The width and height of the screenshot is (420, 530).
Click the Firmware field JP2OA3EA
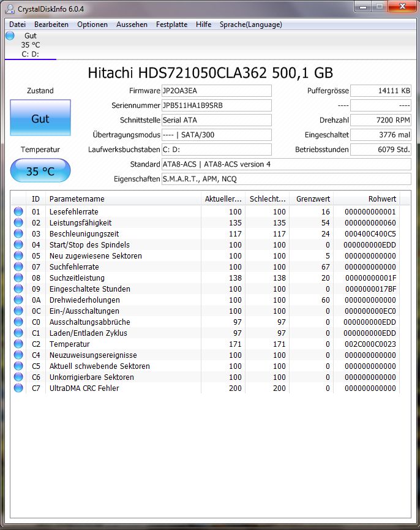pyautogui.click(x=216, y=91)
